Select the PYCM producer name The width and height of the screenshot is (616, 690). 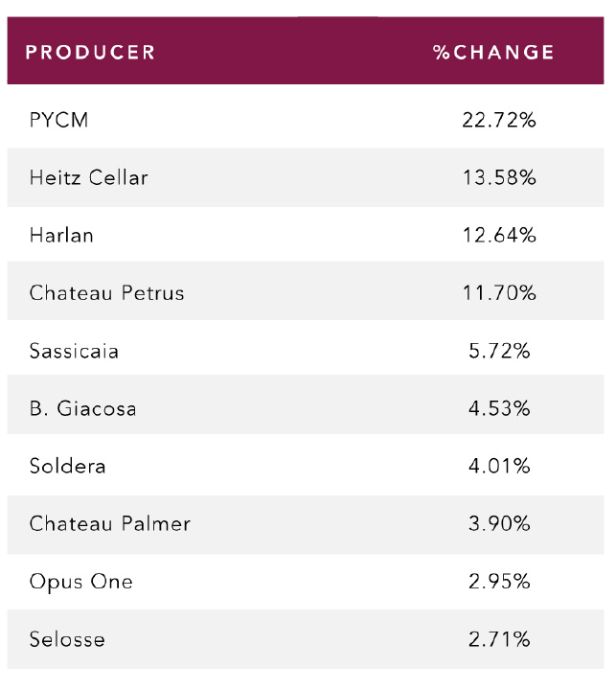(59, 120)
